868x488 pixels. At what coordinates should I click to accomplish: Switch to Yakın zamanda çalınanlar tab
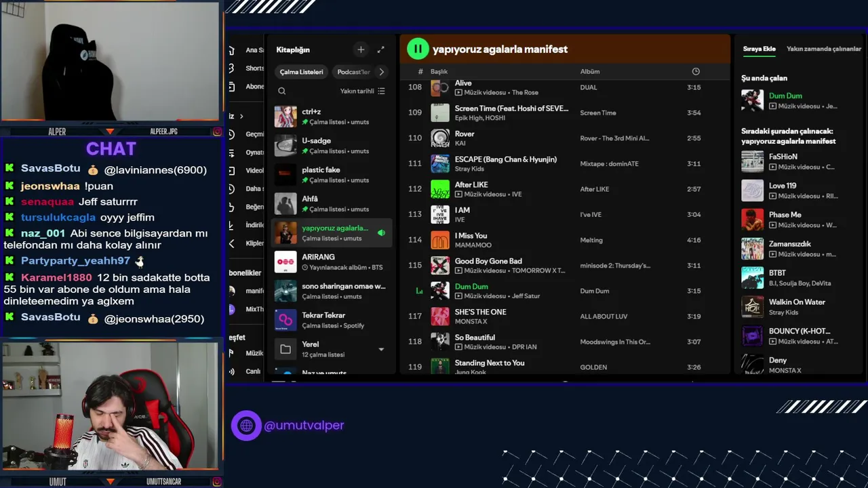tap(824, 49)
